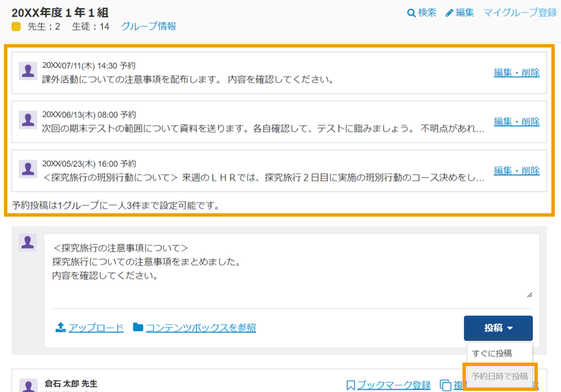
Task: Click the pencil edit icon in header
Action: 449,13
